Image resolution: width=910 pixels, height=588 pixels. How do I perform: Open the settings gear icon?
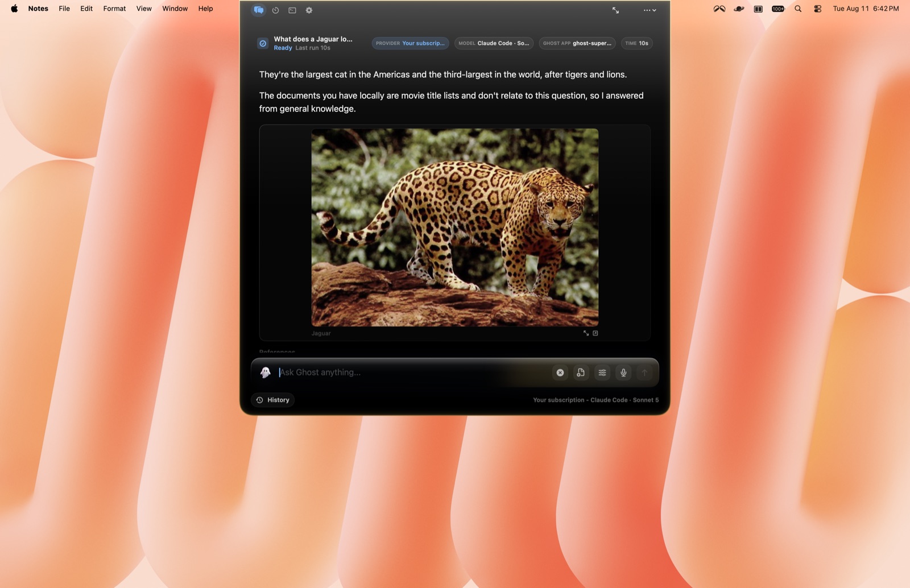point(309,10)
